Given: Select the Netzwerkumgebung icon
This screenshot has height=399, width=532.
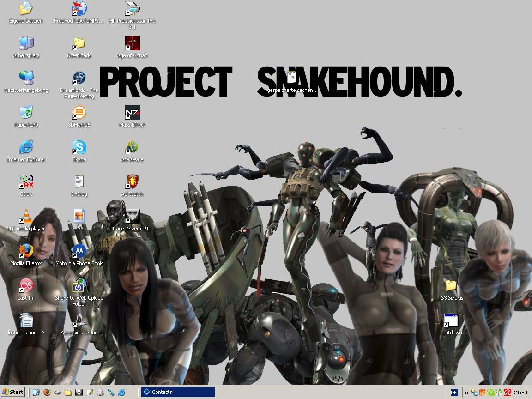Looking at the screenshot, I should tap(26, 82).
